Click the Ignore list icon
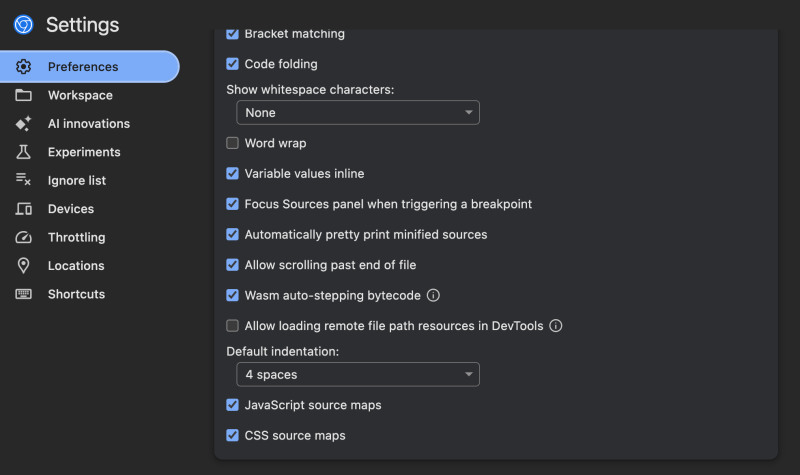The image size is (800, 475). pos(23,180)
